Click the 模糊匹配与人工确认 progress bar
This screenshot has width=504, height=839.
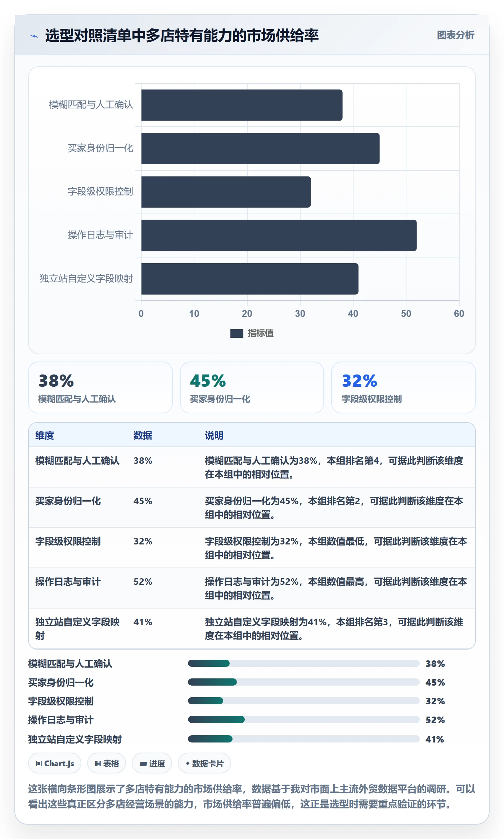pos(303,663)
